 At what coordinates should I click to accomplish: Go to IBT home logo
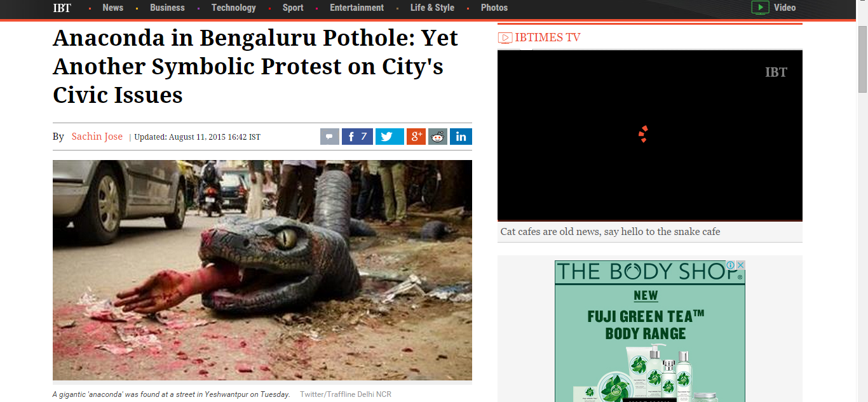(x=62, y=8)
